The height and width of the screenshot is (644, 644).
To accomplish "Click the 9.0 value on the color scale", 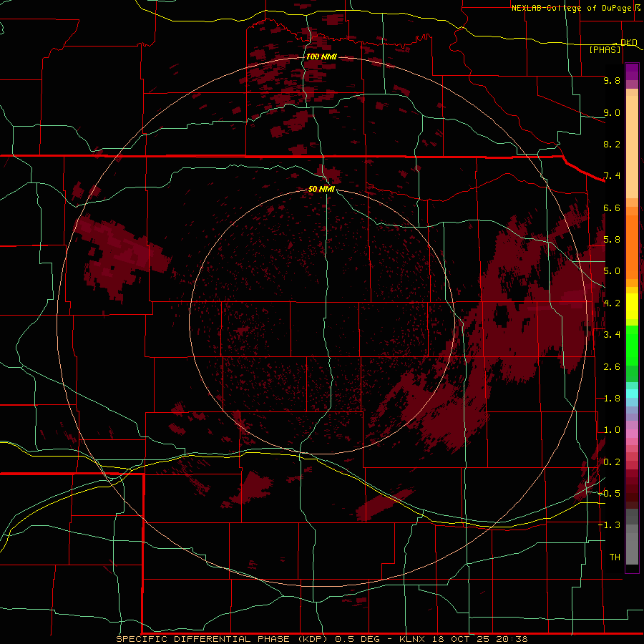I will 612,112.
